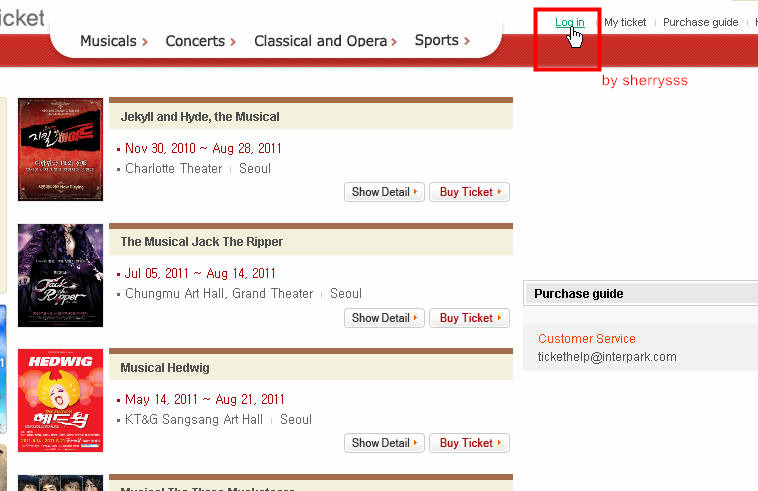Click the arrow beside Musicals
This screenshot has height=491, width=758.
click(145, 42)
